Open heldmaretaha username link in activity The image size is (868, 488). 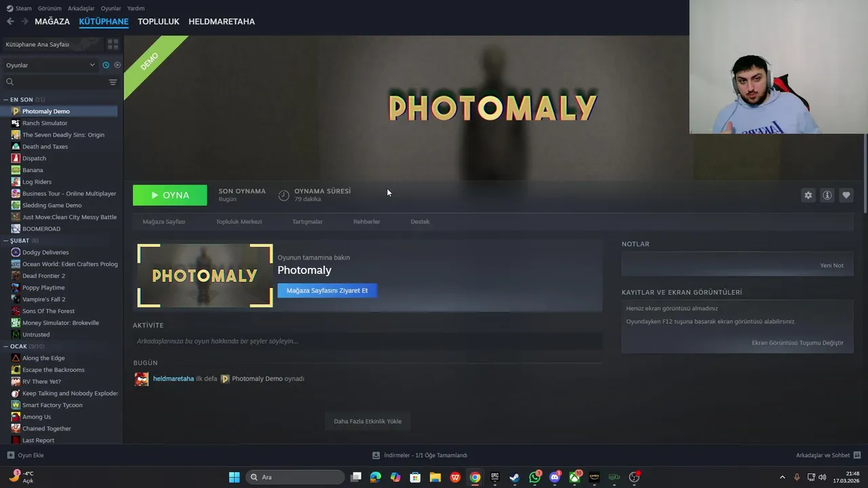[173, 379]
